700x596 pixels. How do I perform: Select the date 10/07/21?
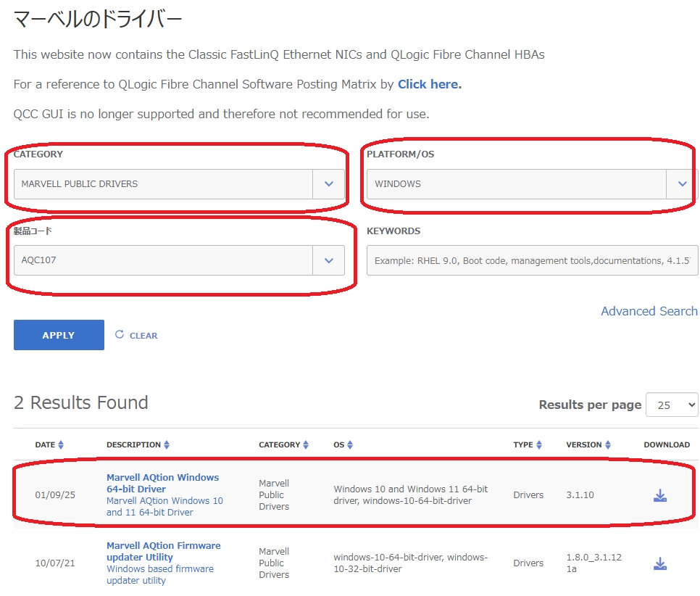tap(55, 563)
